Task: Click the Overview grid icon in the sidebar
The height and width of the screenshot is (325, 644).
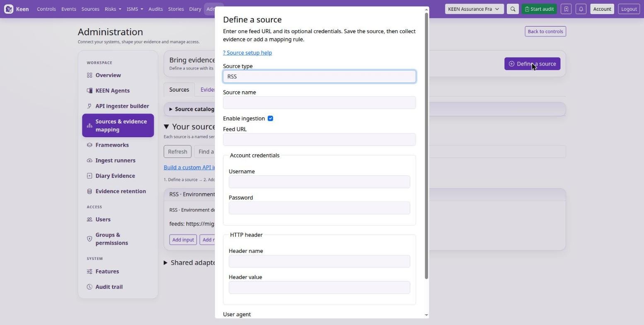Action: tap(90, 75)
